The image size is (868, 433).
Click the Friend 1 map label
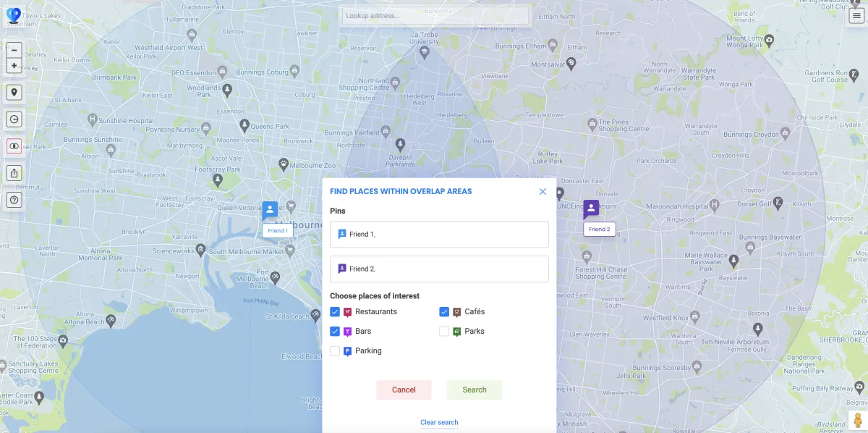pos(278,231)
